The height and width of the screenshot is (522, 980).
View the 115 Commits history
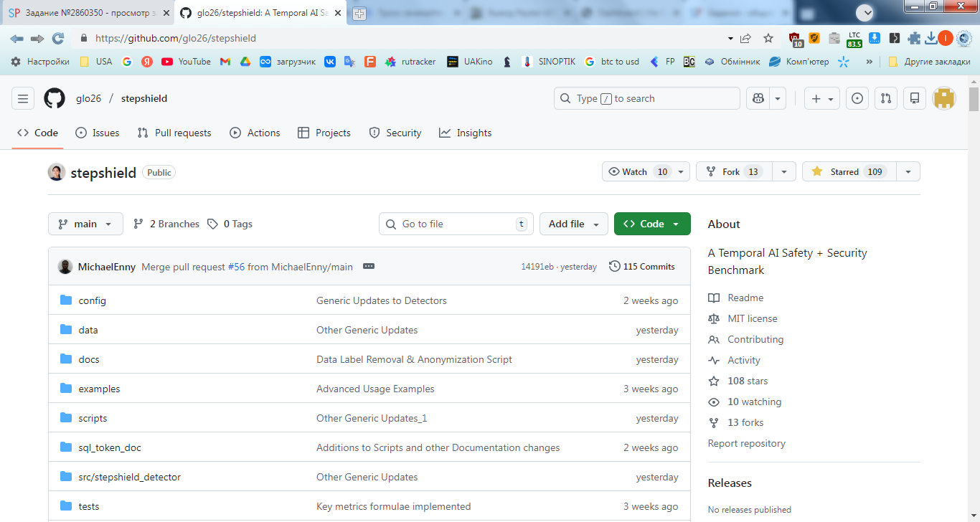[x=642, y=266]
